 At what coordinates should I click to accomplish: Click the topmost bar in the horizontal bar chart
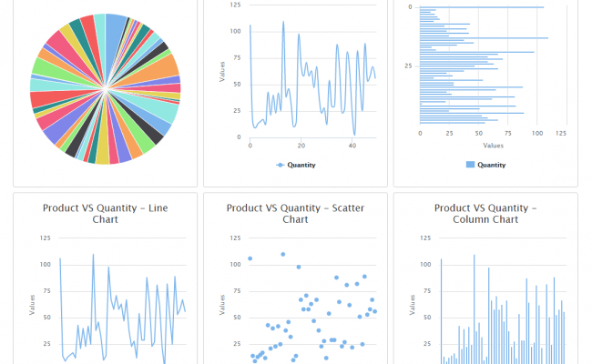pyautogui.click(x=482, y=7)
